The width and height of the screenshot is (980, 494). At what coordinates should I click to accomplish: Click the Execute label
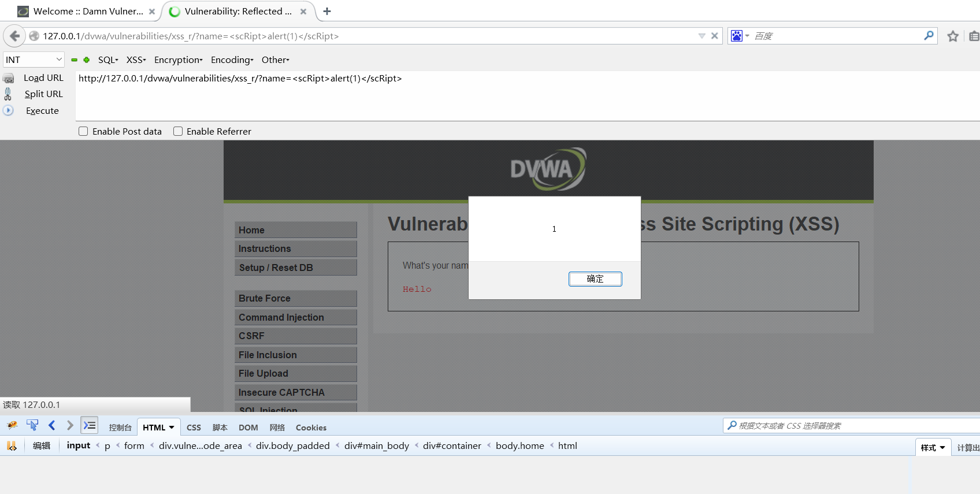point(42,110)
